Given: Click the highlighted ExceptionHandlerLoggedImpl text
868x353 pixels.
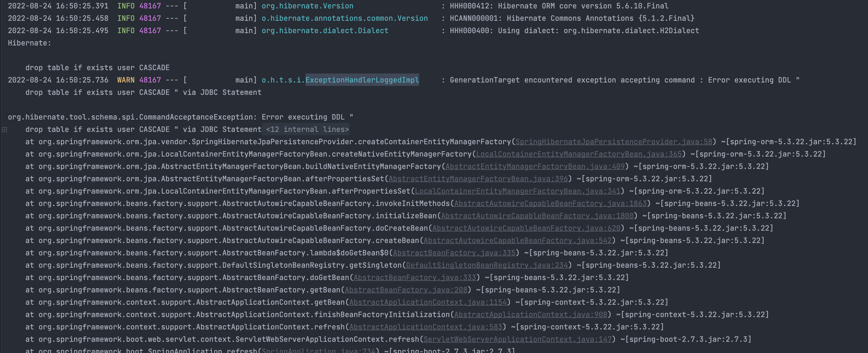Looking at the screenshot, I should pos(362,80).
